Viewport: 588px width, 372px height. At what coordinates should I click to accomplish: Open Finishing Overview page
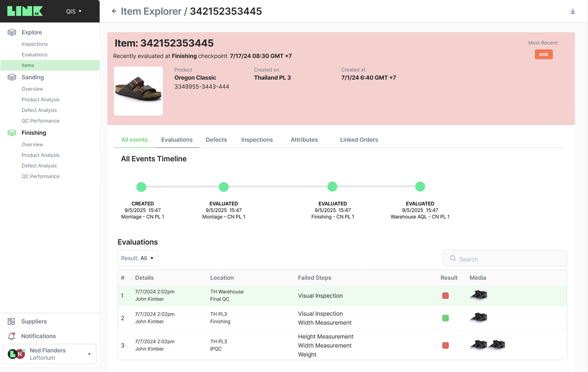tap(32, 144)
